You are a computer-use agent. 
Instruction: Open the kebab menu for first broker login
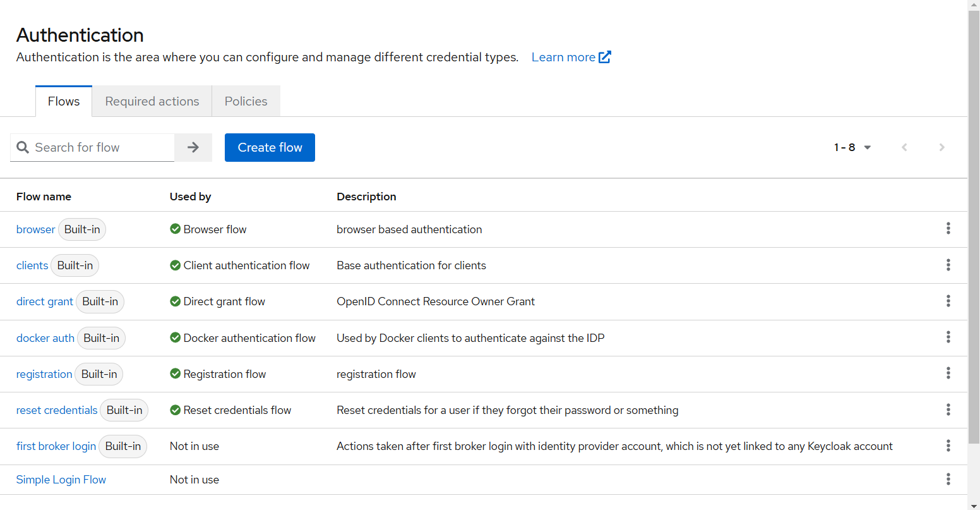click(x=948, y=446)
